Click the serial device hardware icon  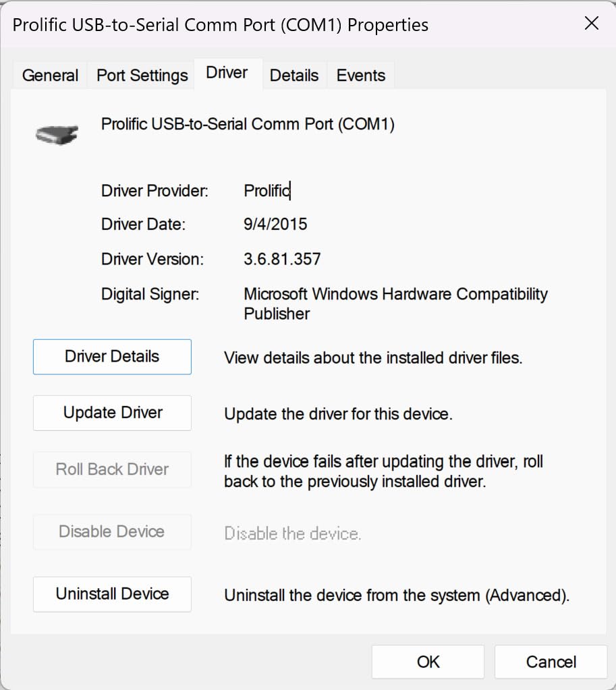(x=57, y=133)
